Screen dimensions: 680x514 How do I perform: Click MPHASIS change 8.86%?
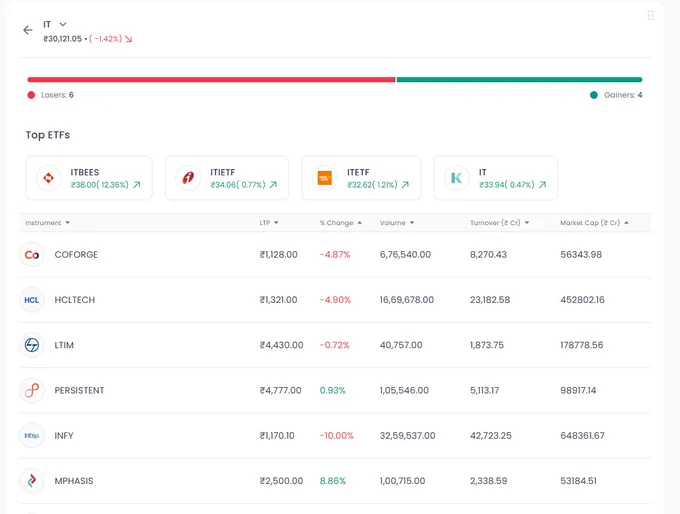tap(333, 481)
